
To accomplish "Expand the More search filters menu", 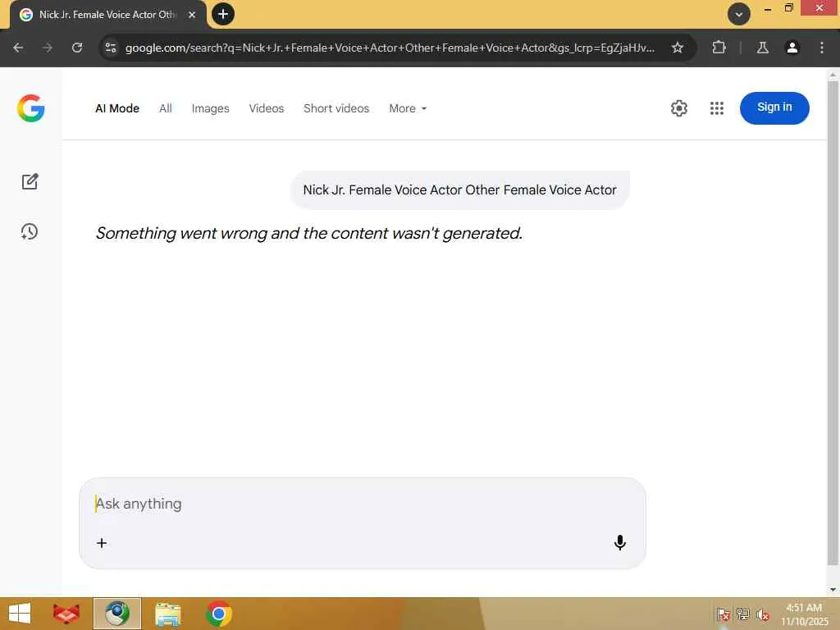I will point(408,108).
